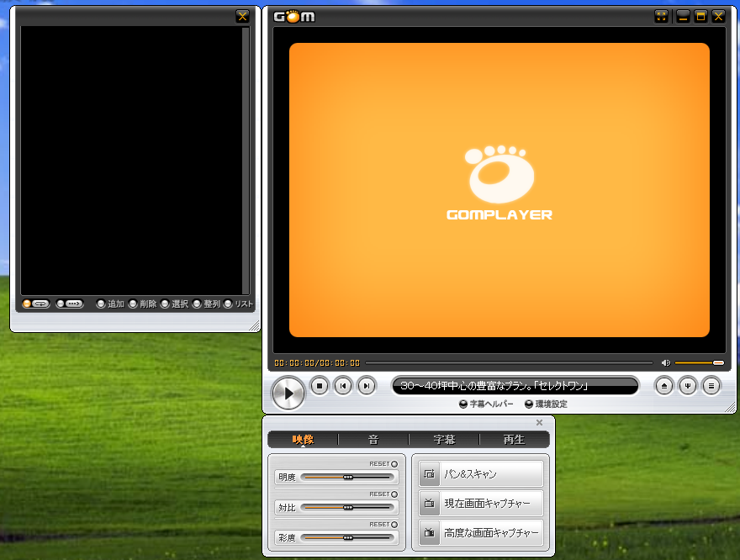Close the GOM Player window
This screenshot has width=740, height=560.
718,17
